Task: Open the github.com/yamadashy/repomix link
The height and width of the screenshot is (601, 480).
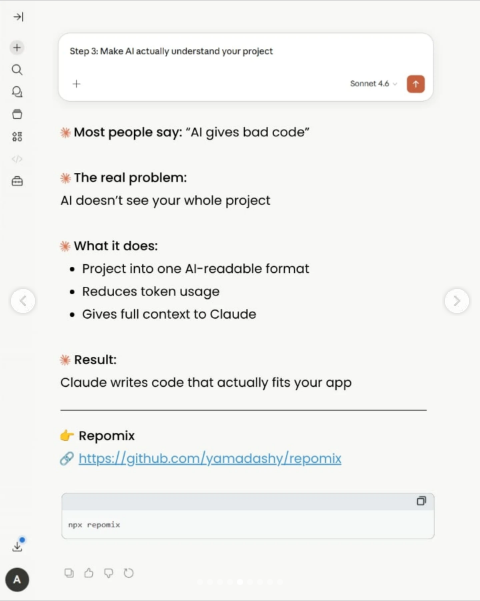Action: (210, 458)
